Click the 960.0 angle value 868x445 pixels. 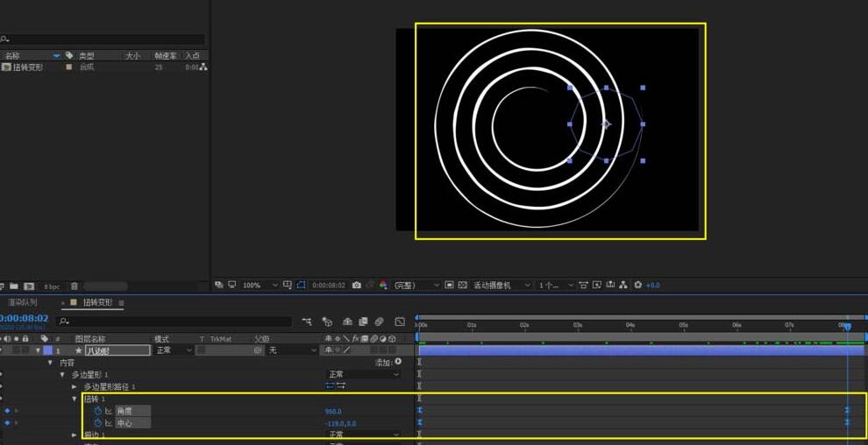point(333,412)
